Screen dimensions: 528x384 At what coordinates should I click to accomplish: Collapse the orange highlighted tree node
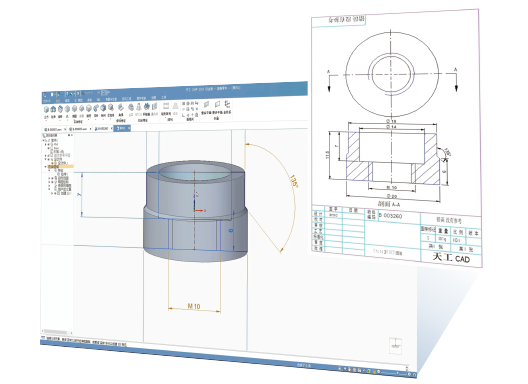point(45,166)
